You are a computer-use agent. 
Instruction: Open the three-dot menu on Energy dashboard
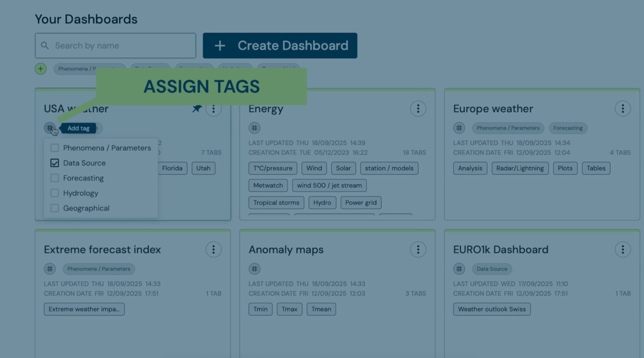[418, 109]
